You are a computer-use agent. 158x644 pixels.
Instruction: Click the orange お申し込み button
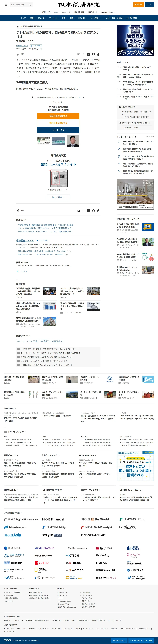pyautogui.click(x=138, y=4)
